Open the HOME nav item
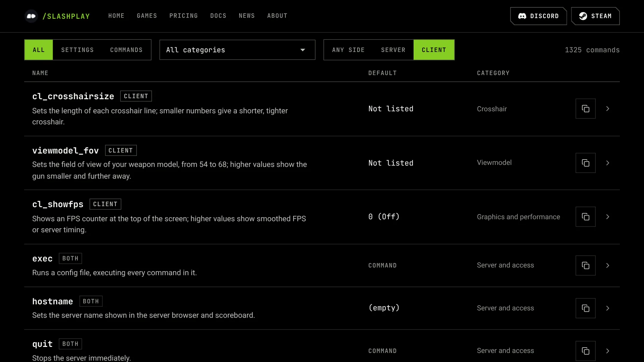 [116, 16]
